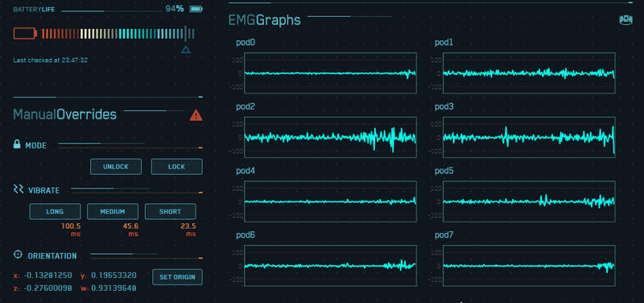
Task: Click the ManualOverrides heading
Action: click(65, 114)
